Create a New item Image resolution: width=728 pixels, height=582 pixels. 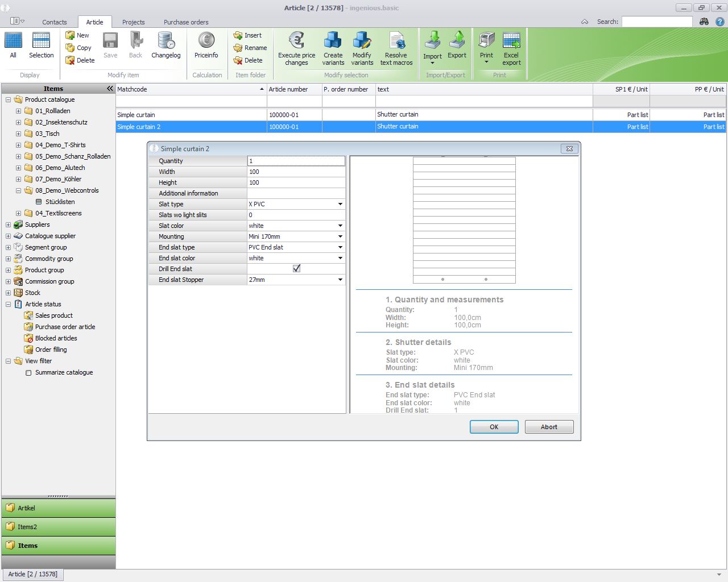click(77, 35)
